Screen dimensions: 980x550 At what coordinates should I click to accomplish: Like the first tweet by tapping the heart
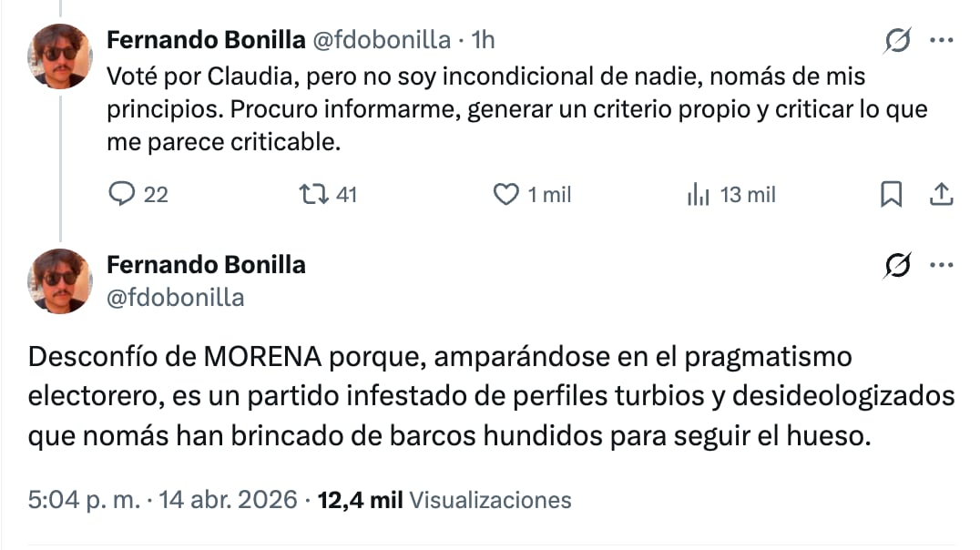click(506, 194)
